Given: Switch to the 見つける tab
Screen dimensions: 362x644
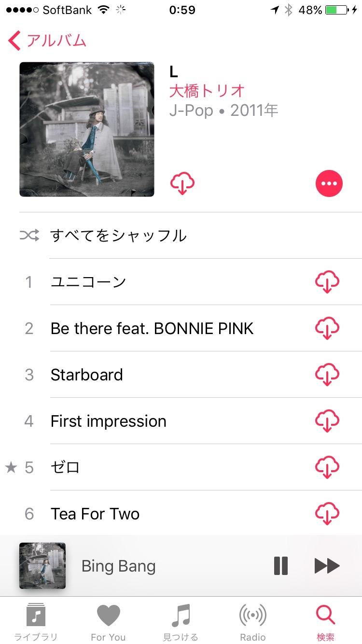Looking at the screenshot, I should pyautogui.click(x=181, y=622).
